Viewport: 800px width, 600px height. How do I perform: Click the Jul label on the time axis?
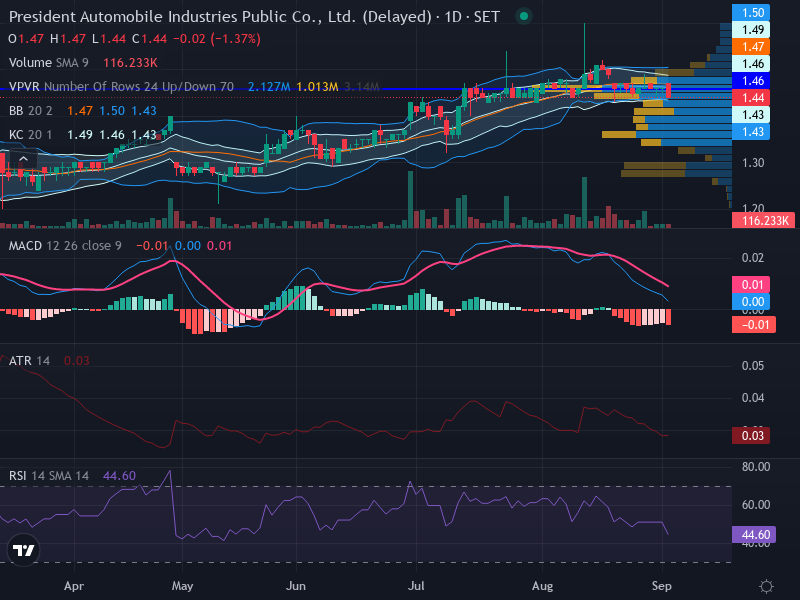pyautogui.click(x=416, y=586)
